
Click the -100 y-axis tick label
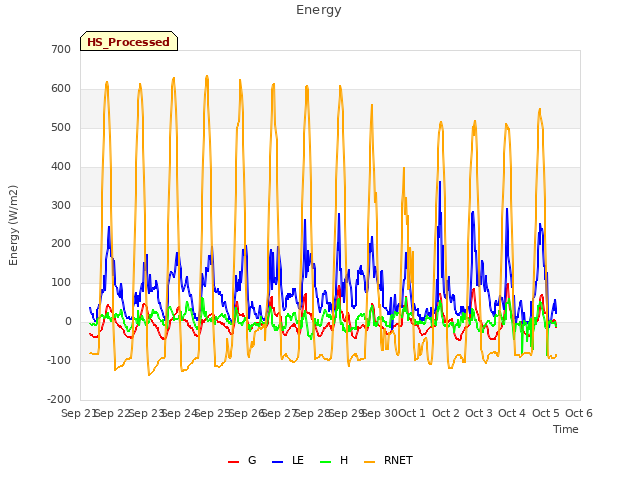tap(59, 360)
